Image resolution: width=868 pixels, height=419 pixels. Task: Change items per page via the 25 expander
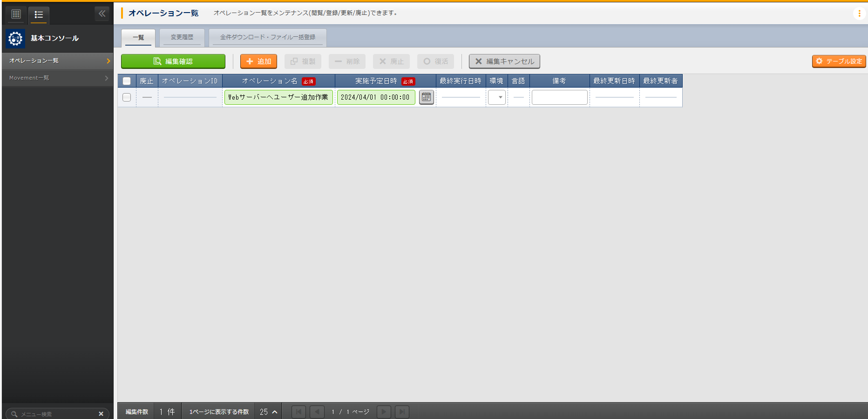point(268,412)
